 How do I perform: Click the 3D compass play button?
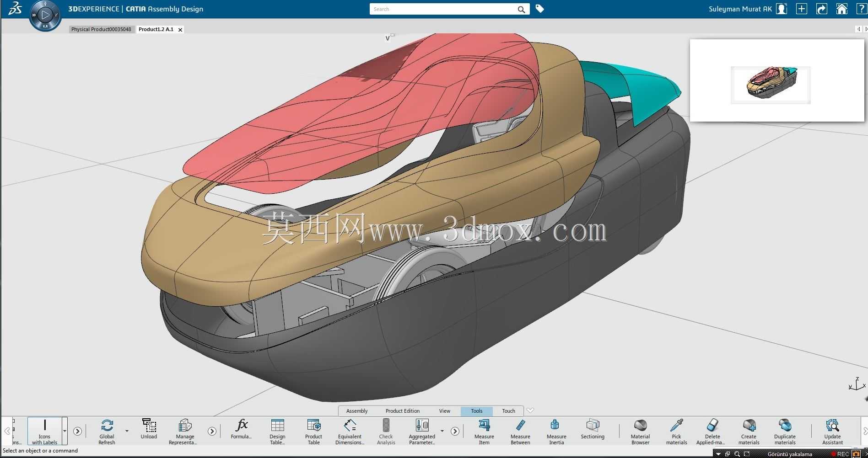click(45, 15)
